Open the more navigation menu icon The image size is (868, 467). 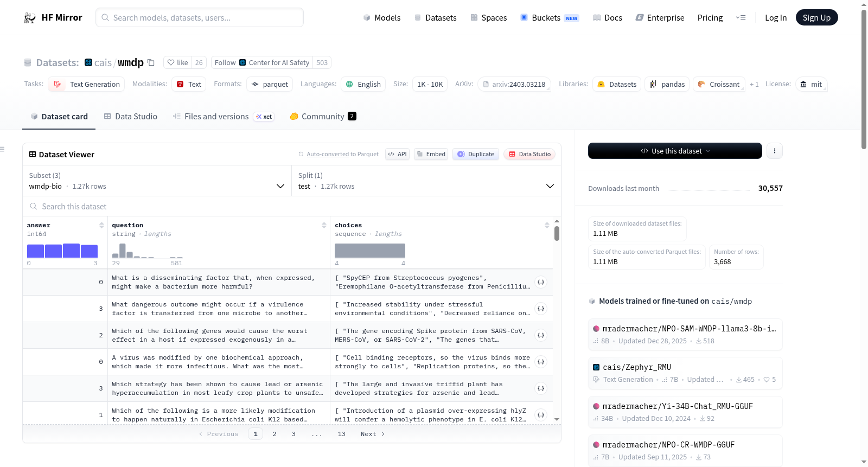[741, 18]
